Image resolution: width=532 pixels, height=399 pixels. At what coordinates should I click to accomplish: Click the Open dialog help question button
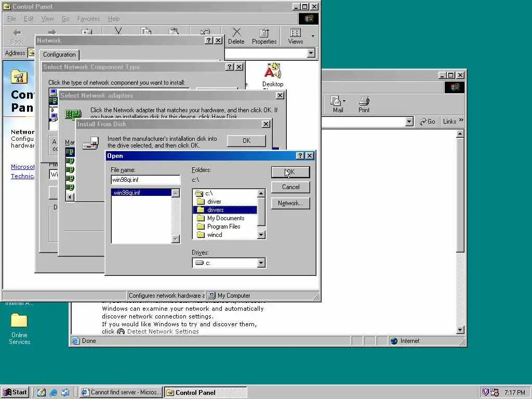tap(300, 156)
